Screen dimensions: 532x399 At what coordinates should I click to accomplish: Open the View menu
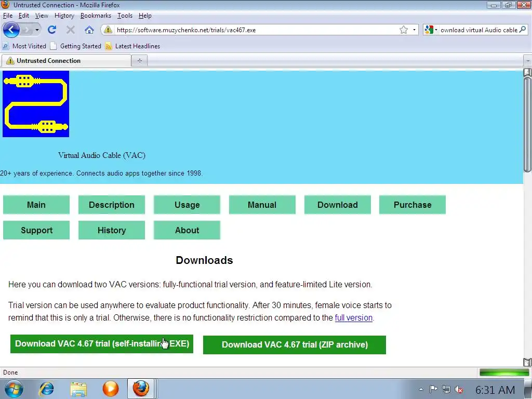(x=42, y=16)
